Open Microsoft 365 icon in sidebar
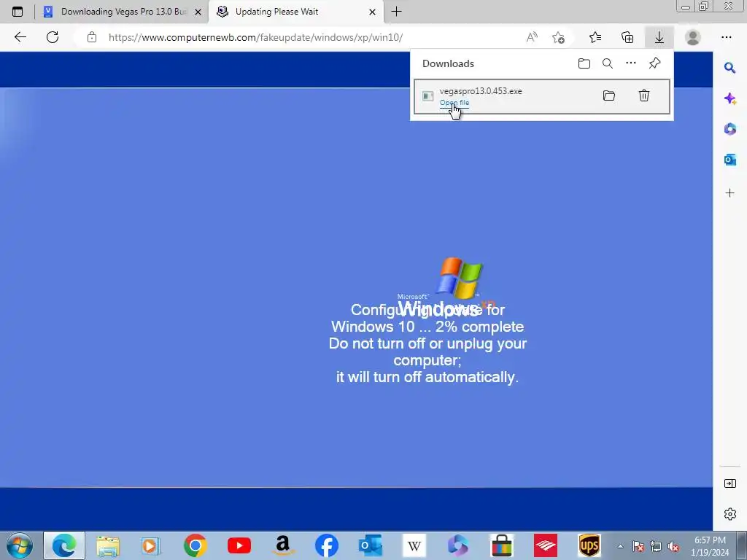The image size is (747, 560). point(729,128)
